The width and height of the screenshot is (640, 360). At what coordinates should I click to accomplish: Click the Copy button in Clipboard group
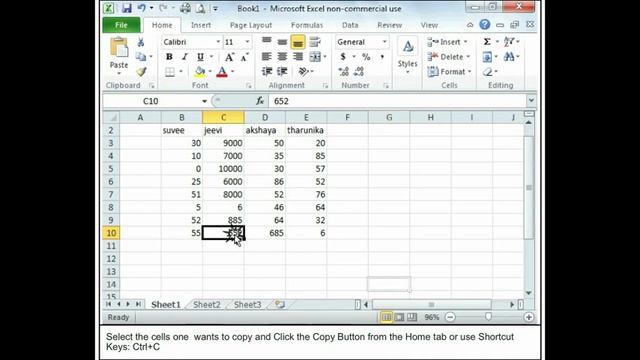click(x=141, y=57)
